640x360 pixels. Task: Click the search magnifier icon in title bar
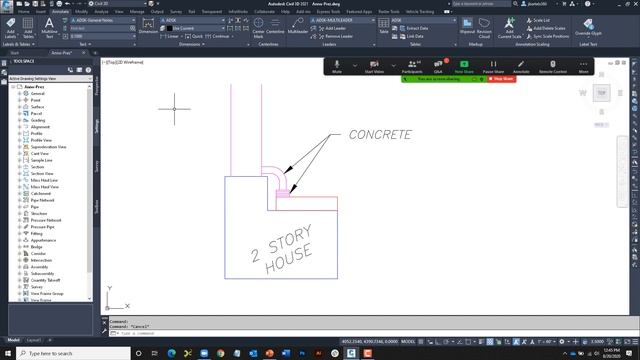[x=516, y=4]
